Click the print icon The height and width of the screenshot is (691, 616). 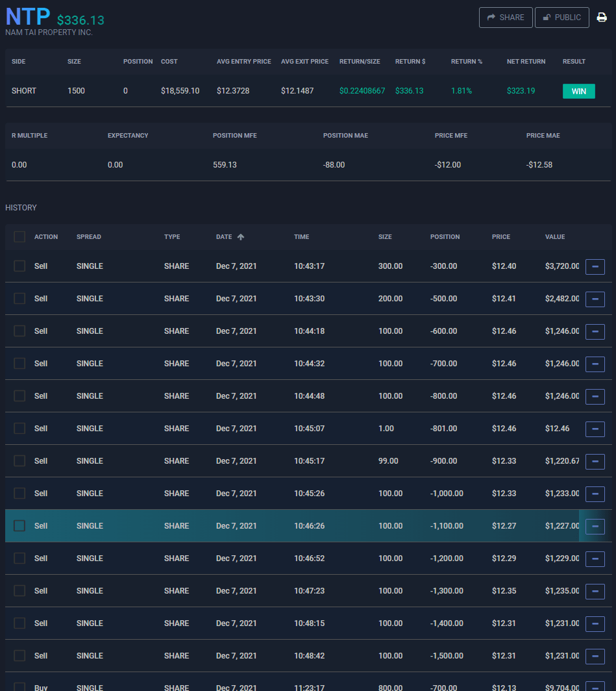click(x=602, y=17)
